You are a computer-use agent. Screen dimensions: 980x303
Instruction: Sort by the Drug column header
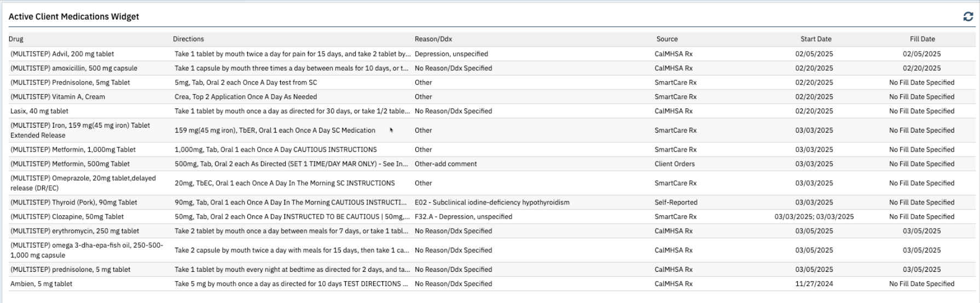16,39
